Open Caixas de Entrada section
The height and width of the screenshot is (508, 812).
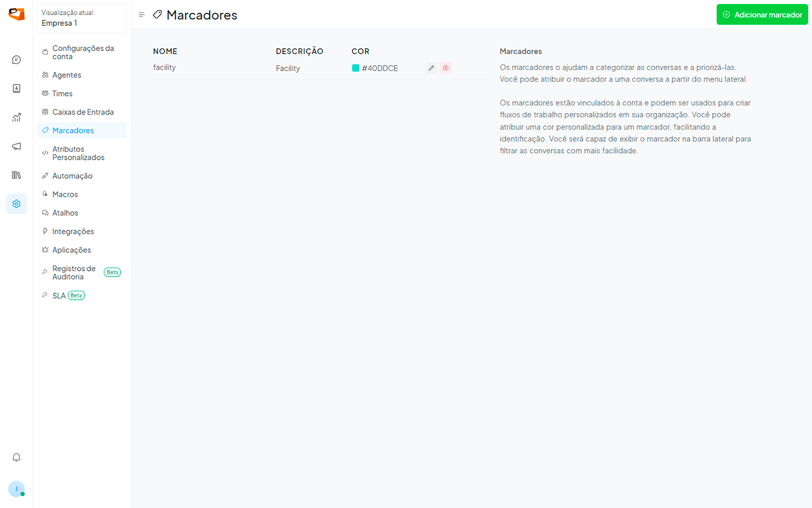[x=83, y=112]
